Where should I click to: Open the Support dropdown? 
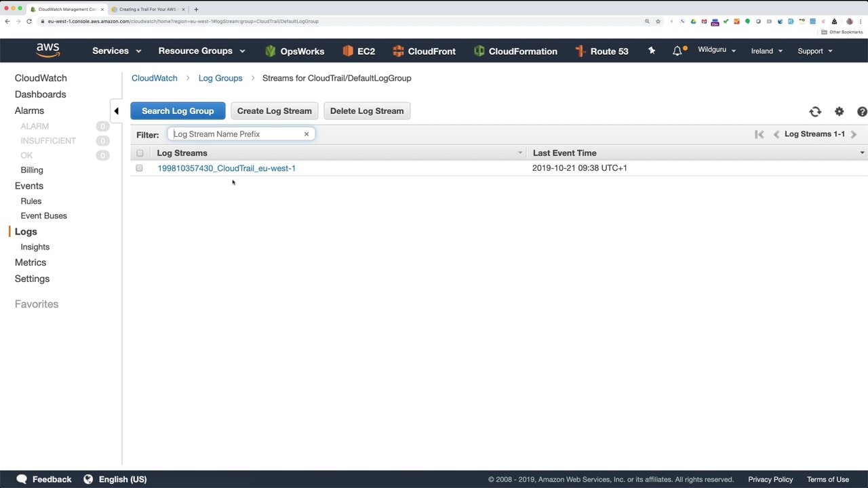[815, 51]
